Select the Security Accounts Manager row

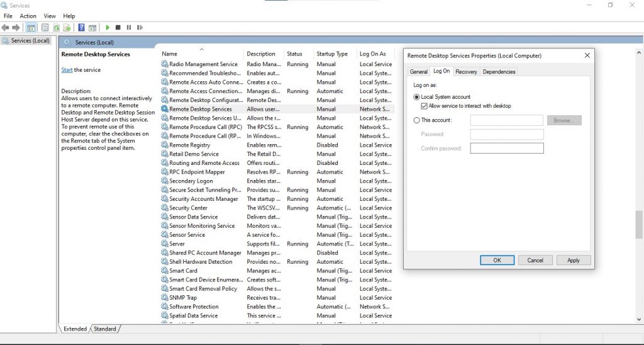click(x=277, y=198)
